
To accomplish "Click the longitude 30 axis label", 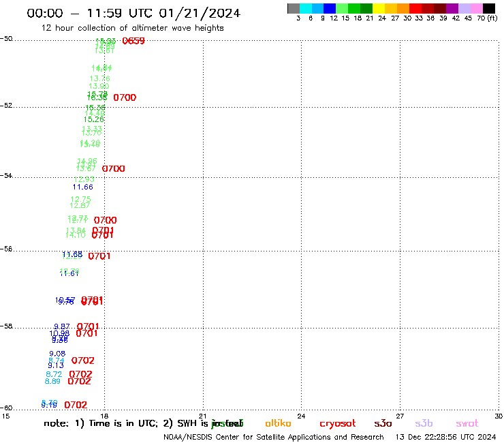I will pyautogui.click(x=499, y=416).
